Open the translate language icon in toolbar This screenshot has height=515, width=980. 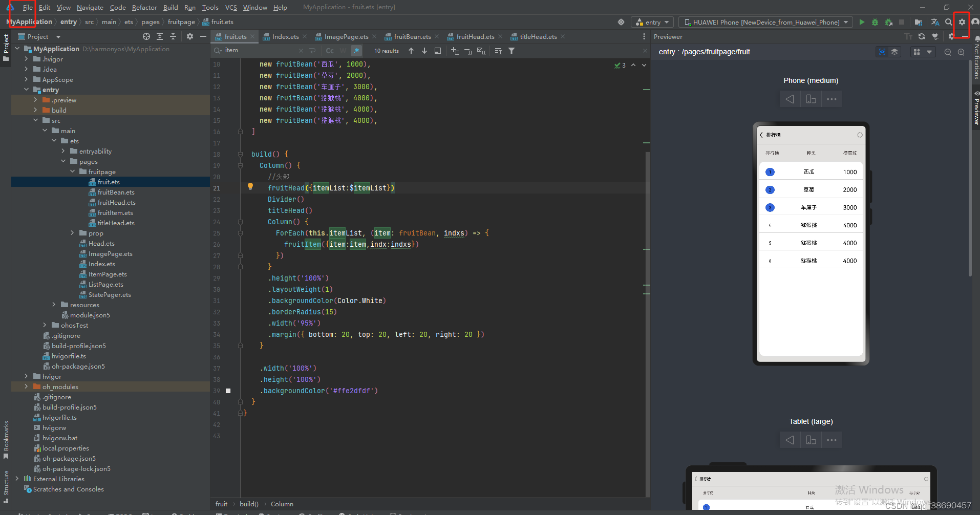point(935,22)
